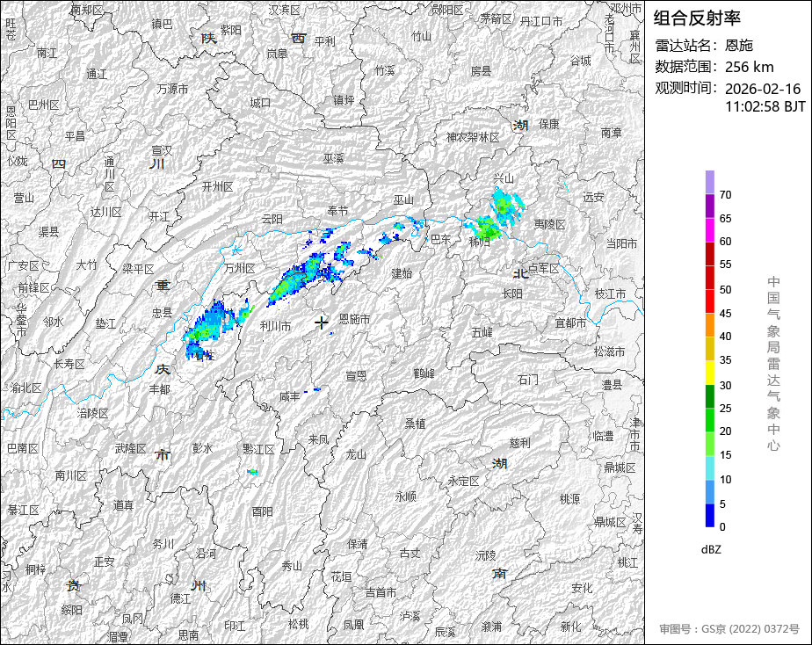Click the observation date 2026-02-16
812x645 pixels.
click(x=763, y=89)
